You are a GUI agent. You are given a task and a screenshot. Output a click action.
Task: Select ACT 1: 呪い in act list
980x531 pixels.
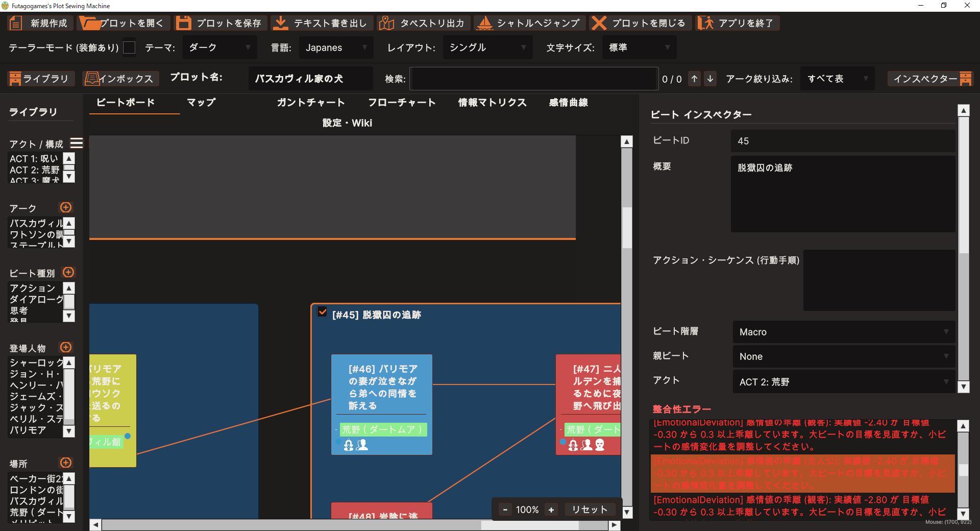pyautogui.click(x=34, y=159)
